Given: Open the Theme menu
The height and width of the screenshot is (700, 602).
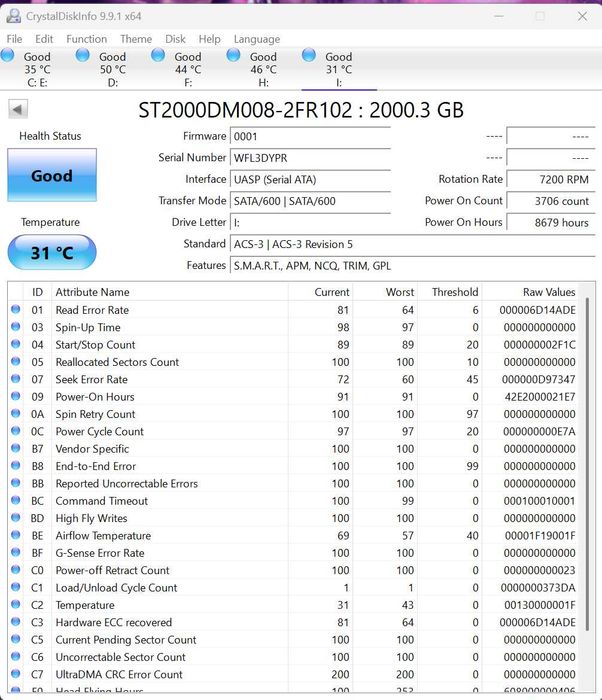Looking at the screenshot, I should tap(136, 39).
